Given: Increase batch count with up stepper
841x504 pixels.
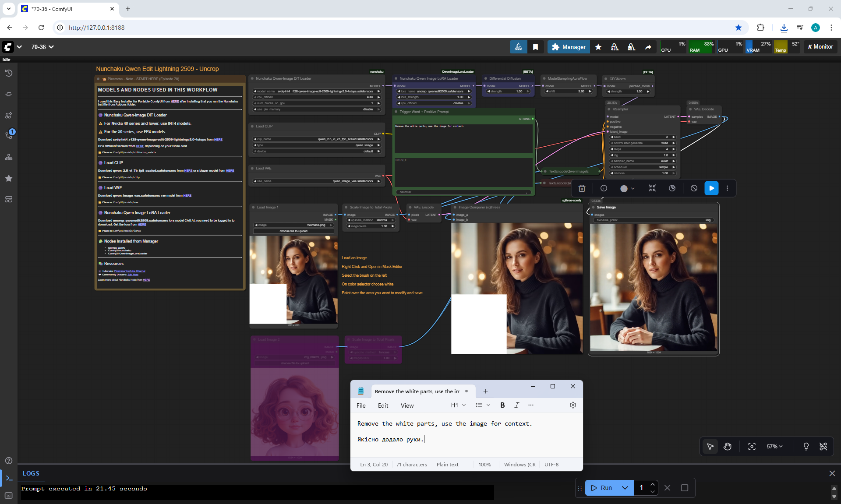Looking at the screenshot, I should click(653, 484).
